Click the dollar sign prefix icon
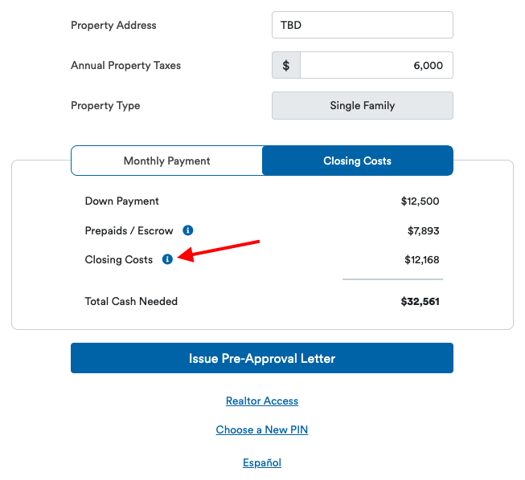The image size is (525, 480). 286,65
